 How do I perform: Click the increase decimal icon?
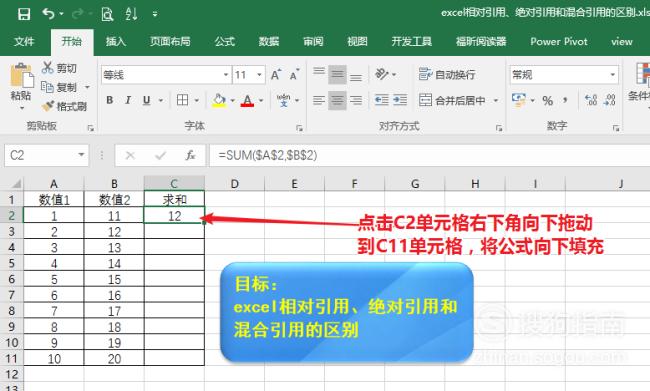[x=591, y=100]
